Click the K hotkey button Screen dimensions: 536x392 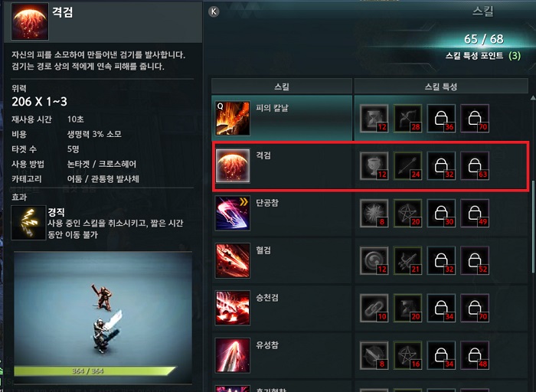tap(214, 11)
